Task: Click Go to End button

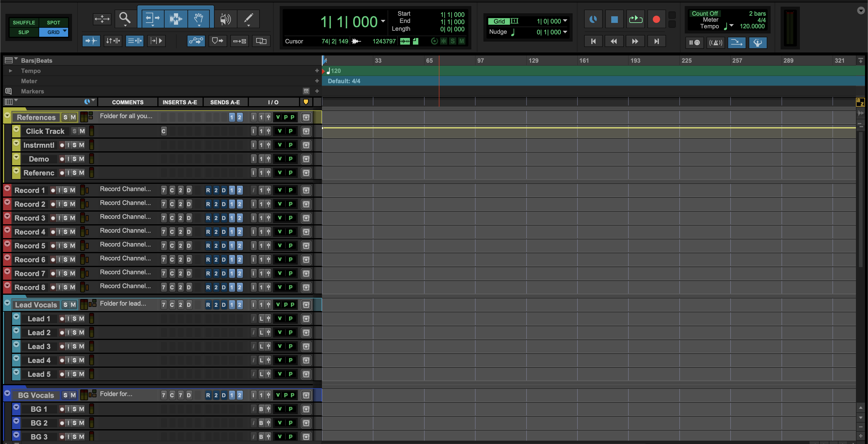Action: tap(656, 41)
